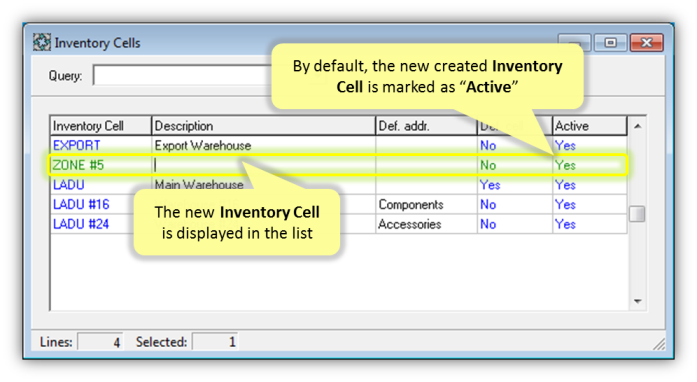This screenshot has height=382, width=697.
Task: Click the Export Warehouse description
Action: (x=203, y=145)
